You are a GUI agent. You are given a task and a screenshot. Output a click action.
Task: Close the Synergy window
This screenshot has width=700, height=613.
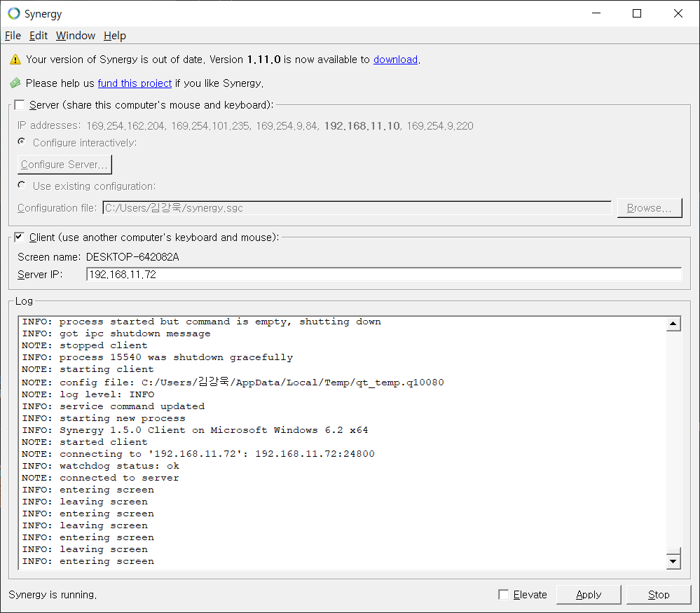678,13
